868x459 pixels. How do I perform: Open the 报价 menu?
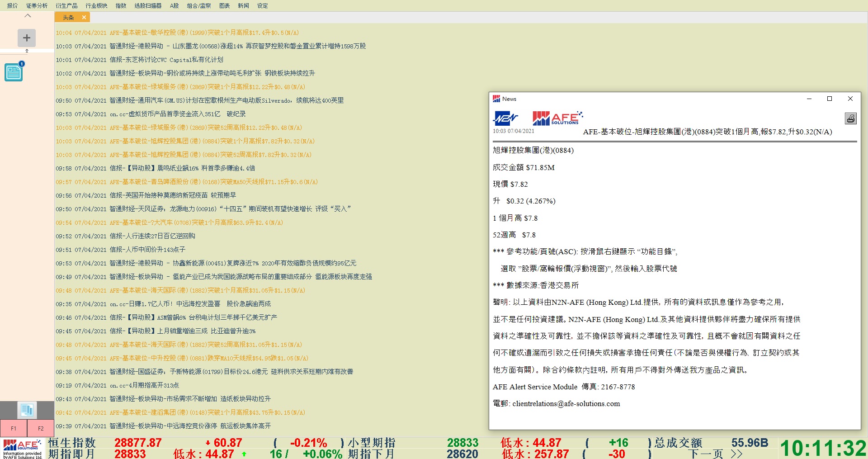[x=12, y=5]
